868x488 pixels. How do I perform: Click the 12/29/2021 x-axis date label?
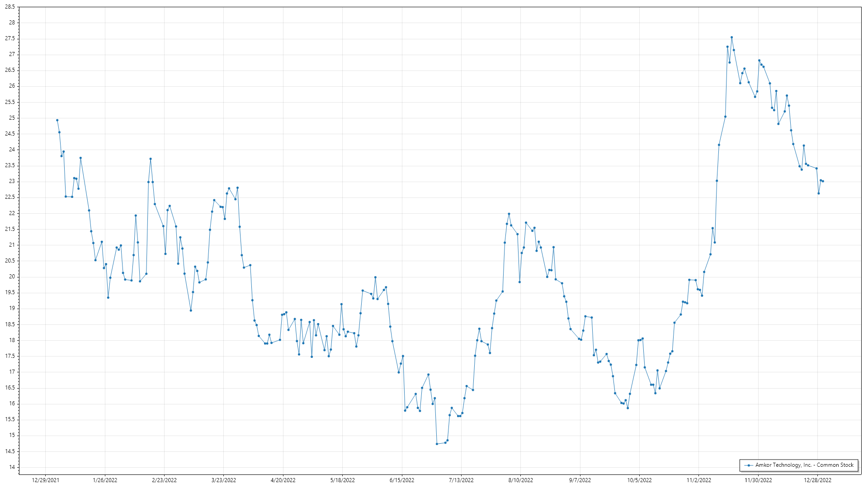(x=45, y=480)
